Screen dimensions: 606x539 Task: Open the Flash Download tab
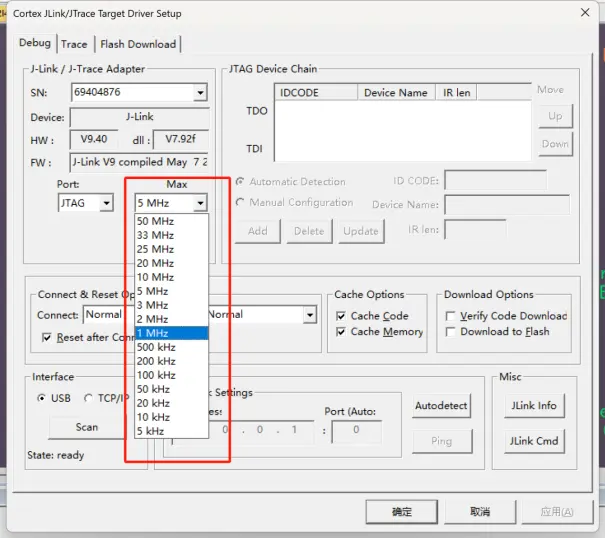coord(138,44)
